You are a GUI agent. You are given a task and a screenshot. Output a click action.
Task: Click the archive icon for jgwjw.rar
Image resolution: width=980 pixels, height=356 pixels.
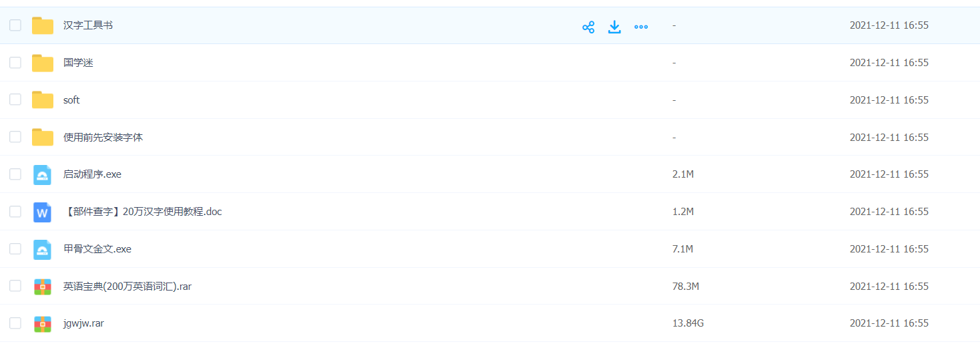(43, 324)
